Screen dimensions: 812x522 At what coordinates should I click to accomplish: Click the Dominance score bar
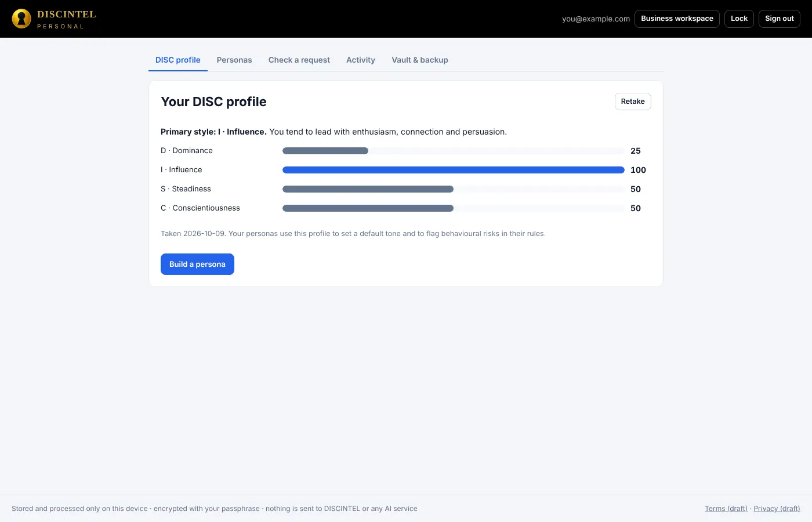point(454,151)
